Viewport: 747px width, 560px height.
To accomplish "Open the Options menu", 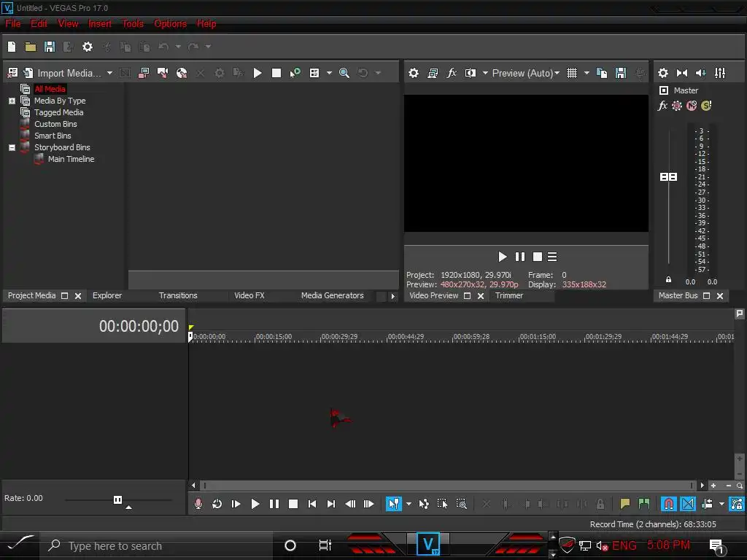I will pos(170,24).
